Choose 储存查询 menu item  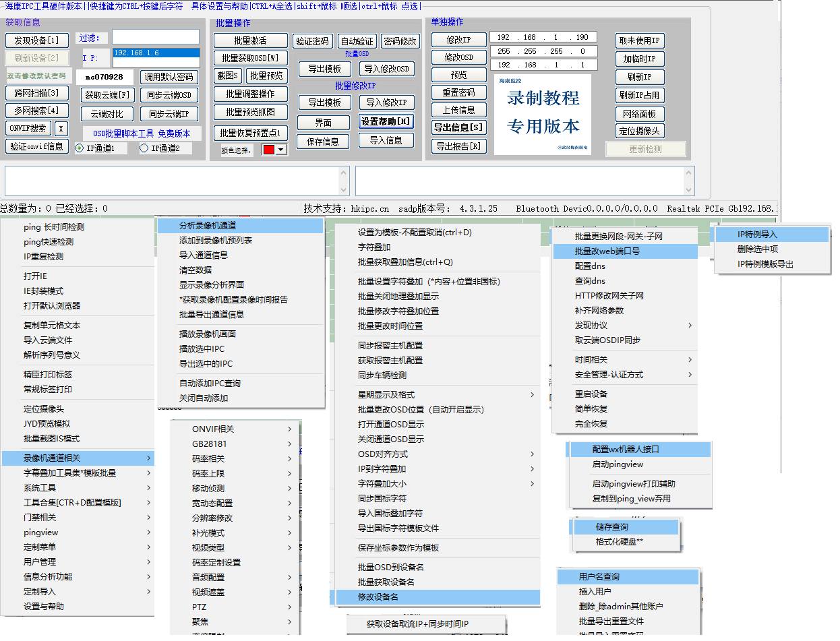point(627,527)
